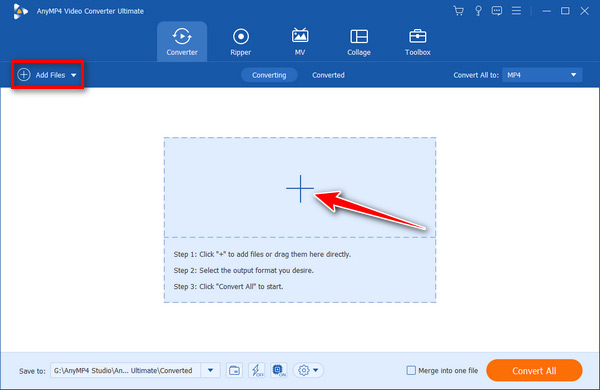Toggle the GPU hardware acceleration chip icon

(x=279, y=370)
